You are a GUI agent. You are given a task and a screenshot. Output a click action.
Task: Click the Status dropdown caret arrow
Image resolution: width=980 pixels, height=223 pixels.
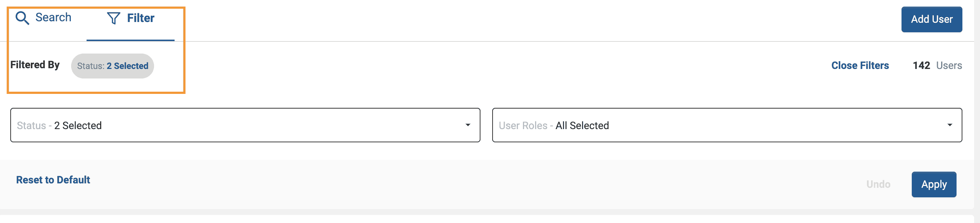click(x=468, y=125)
